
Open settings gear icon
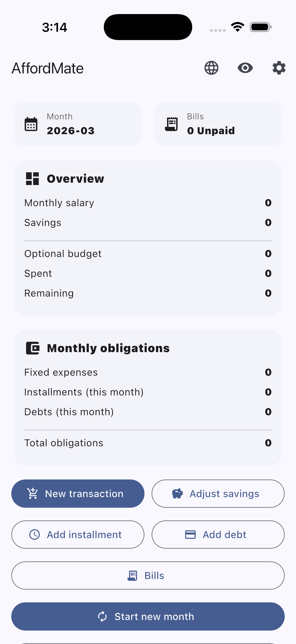279,68
